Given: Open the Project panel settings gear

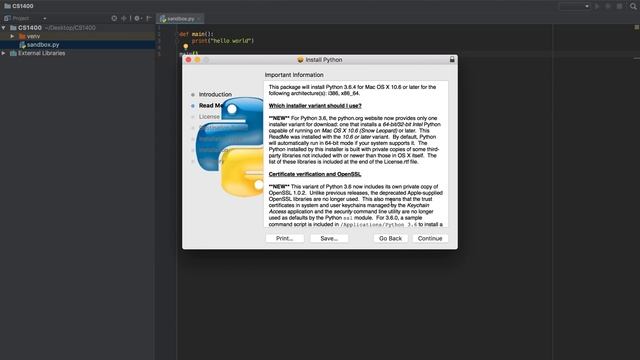Looking at the screenshot, I should [137, 18].
